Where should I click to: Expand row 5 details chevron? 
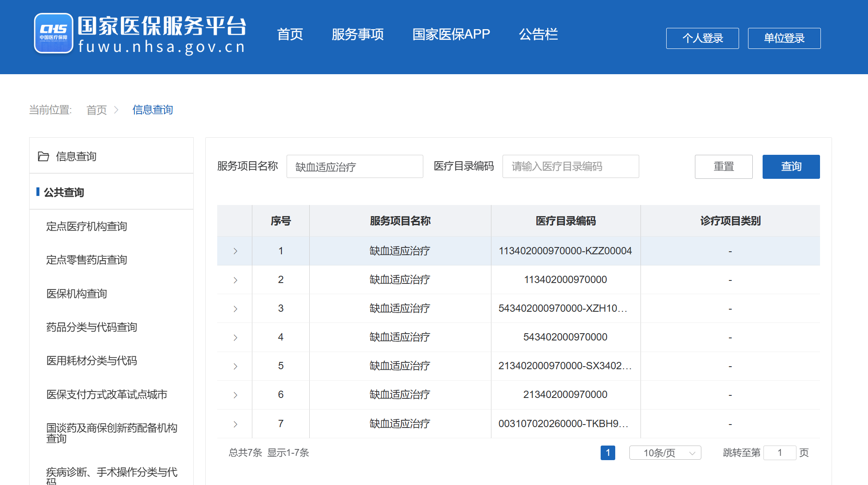click(x=235, y=366)
